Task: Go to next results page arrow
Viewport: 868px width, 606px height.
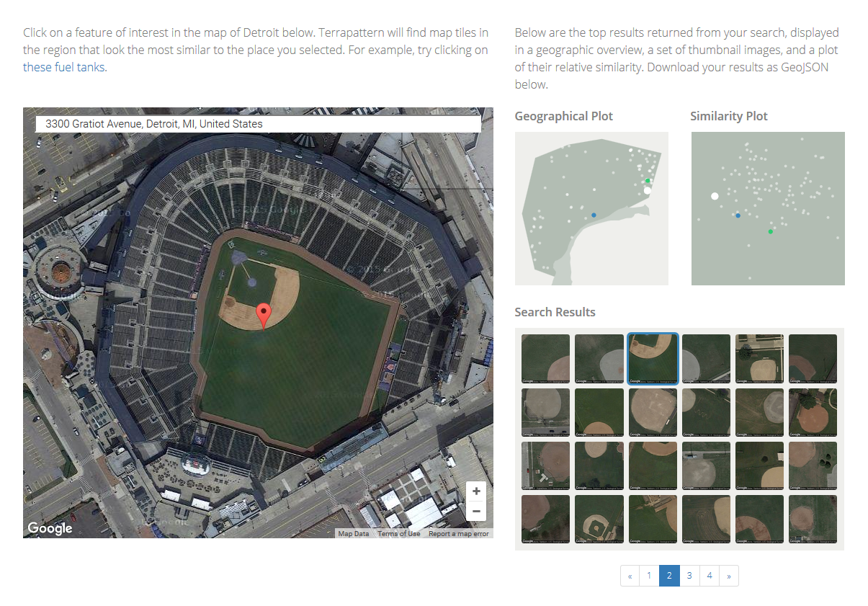Action: pyautogui.click(x=728, y=576)
